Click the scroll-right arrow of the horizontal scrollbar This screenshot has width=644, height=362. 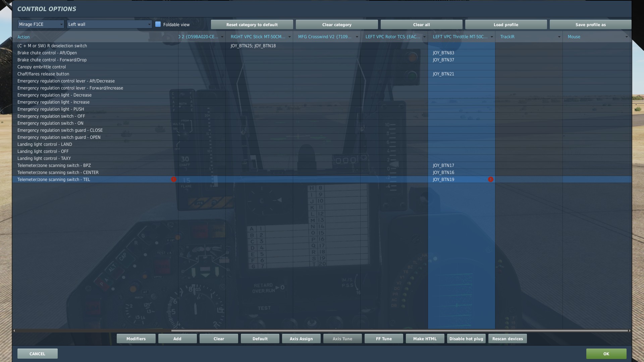click(630, 331)
